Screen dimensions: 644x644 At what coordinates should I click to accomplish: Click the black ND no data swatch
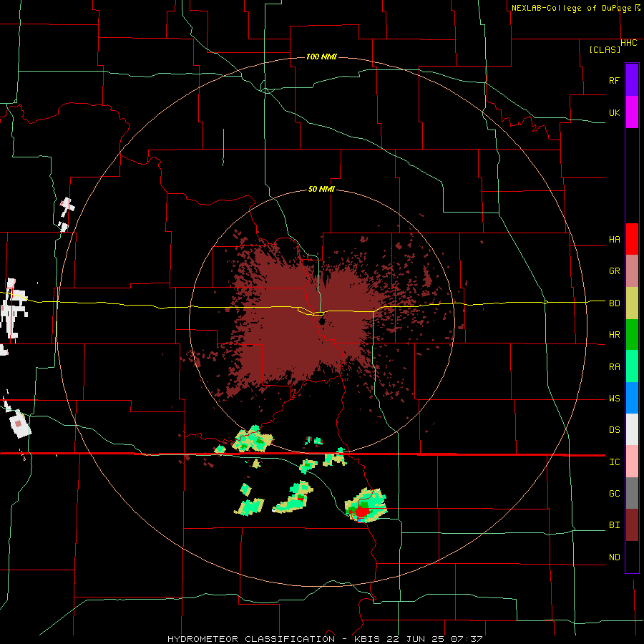pos(632,557)
